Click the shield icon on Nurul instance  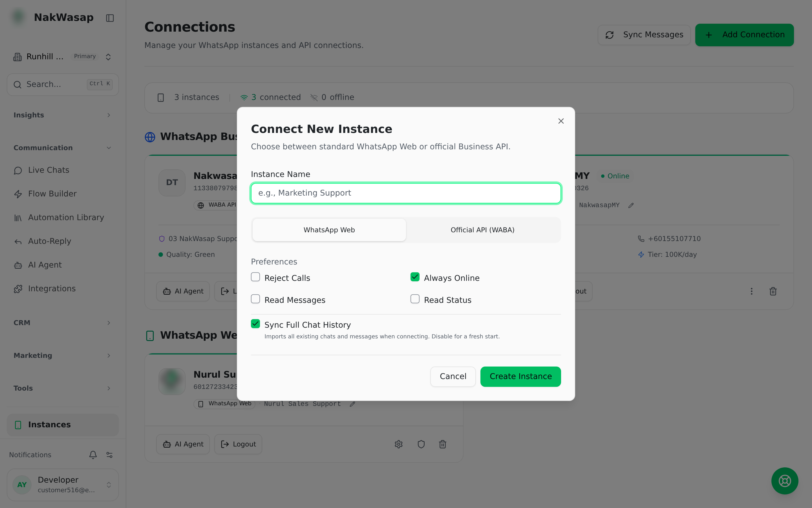(x=421, y=444)
